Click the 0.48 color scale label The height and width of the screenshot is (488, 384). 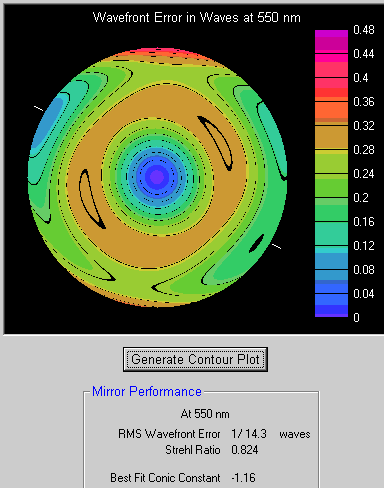[364, 30]
